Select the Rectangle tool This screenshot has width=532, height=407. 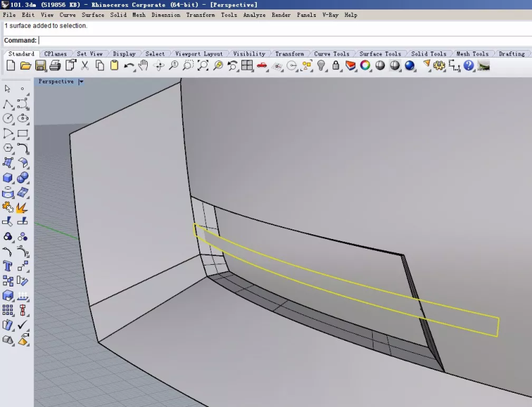click(x=22, y=133)
